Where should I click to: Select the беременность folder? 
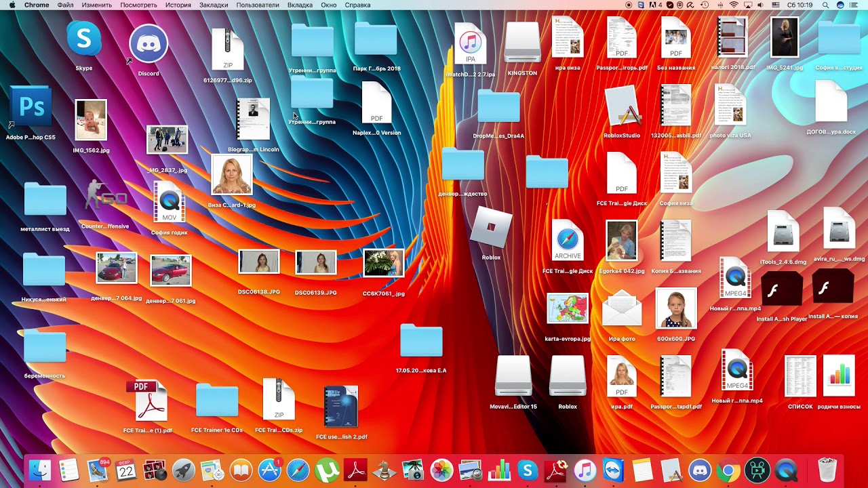(x=45, y=346)
